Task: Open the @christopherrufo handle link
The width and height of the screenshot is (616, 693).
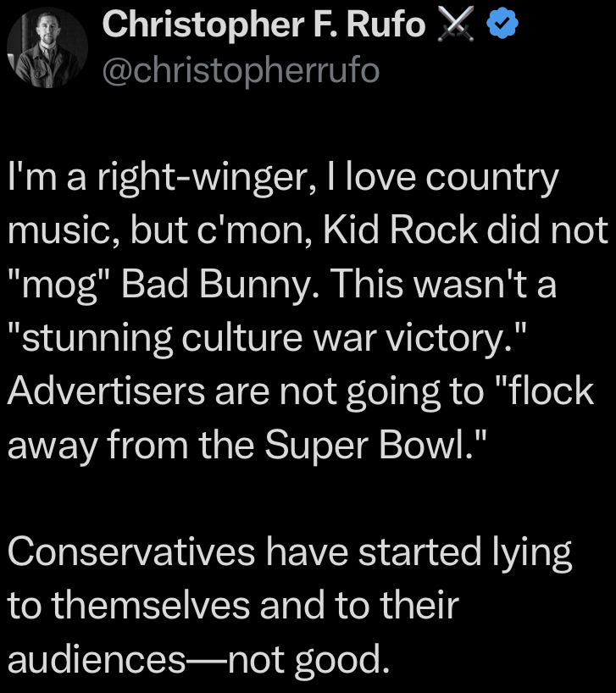Action: tap(241, 70)
